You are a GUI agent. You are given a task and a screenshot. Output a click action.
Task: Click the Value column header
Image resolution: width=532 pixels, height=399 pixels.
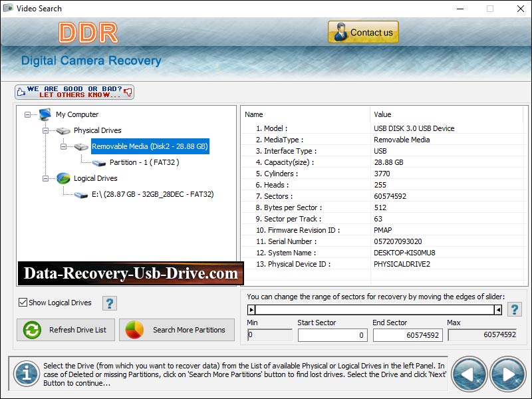[x=382, y=114]
